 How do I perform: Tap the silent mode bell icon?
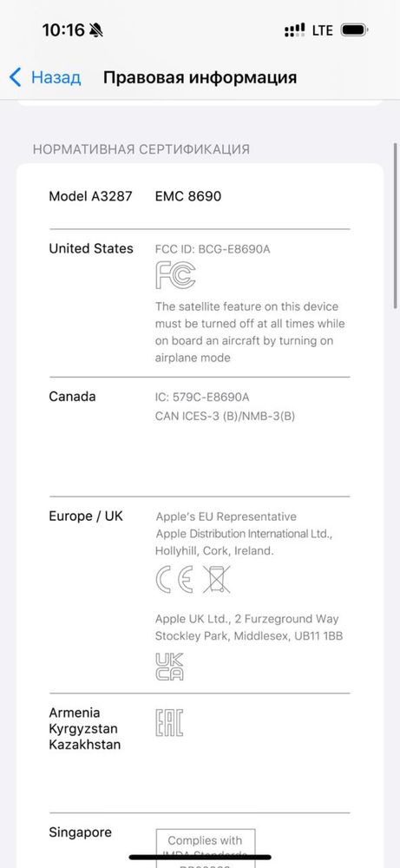point(96,30)
